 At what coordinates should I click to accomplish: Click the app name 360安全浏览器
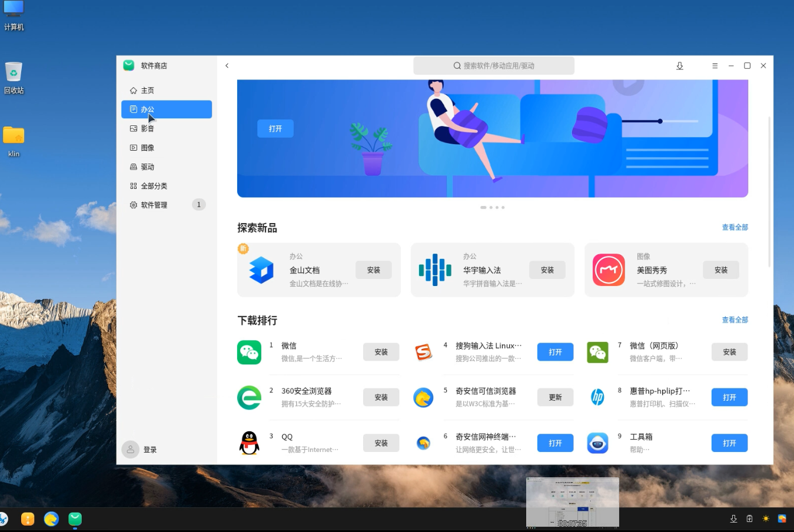coord(307,391)
